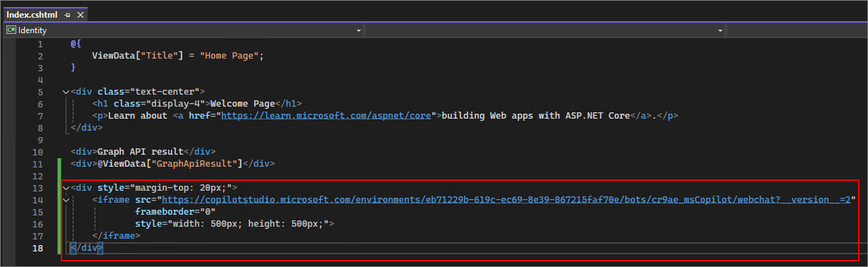Close the Index.cshtml tab
Viewport: 868px width, 267px height.
[80, 15]
